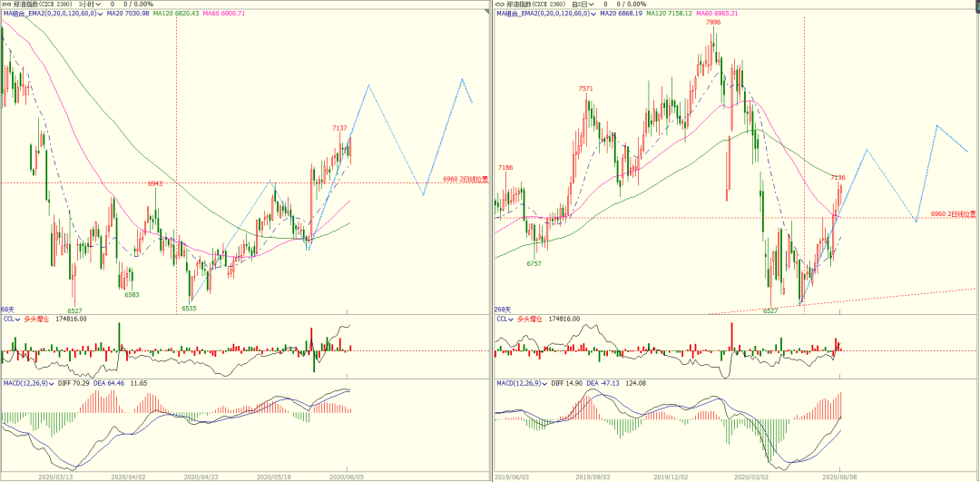
Task: Click the 6535 low label in left chart
Action: tap(190, 309)
